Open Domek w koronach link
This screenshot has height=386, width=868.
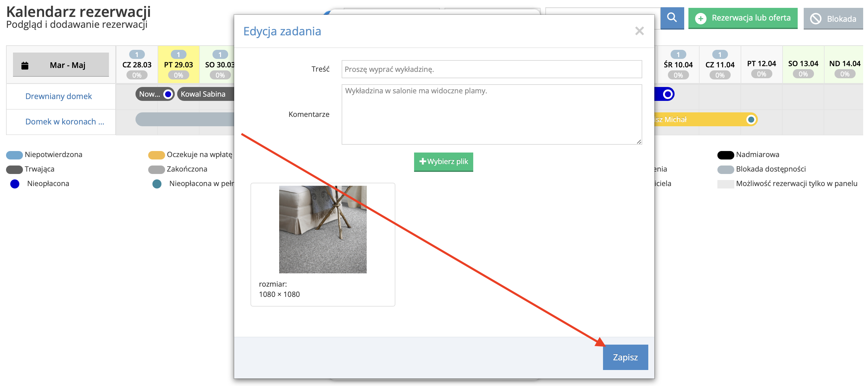click(65, 122)
